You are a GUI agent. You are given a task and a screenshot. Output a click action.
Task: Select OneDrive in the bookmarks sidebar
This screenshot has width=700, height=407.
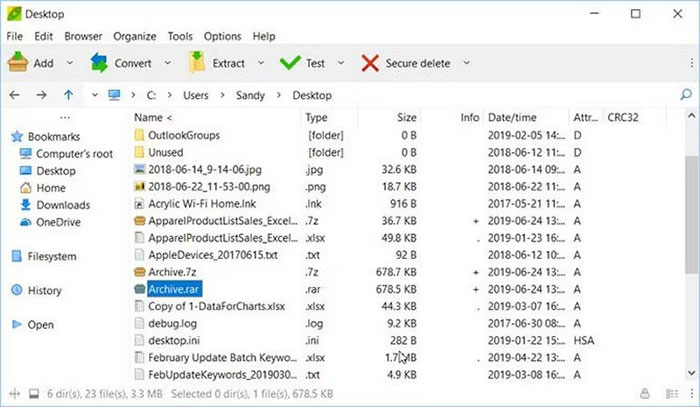(x=60, y=222)
